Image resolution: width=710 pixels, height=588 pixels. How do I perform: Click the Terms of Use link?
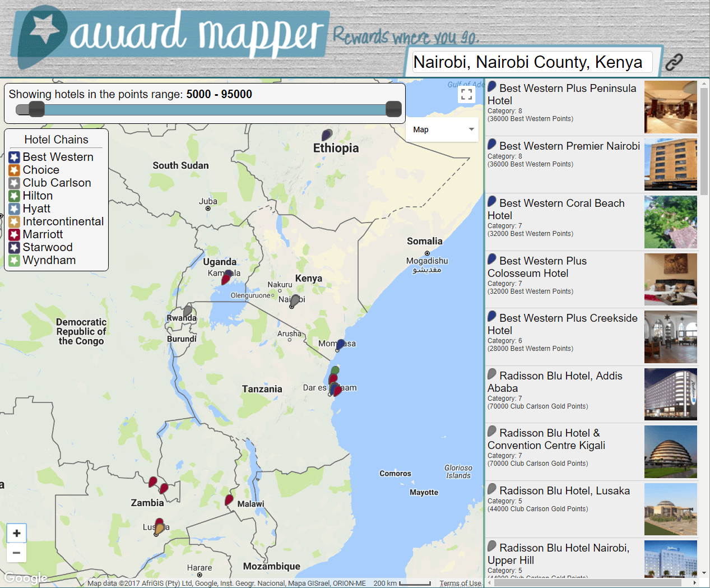[x=460, y=583]
